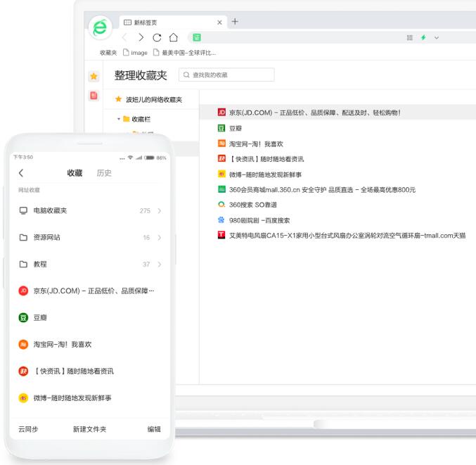The image size is (476, 465).
Task: Open 电脑收藏夹 on phone
Action: pos(89,211)
